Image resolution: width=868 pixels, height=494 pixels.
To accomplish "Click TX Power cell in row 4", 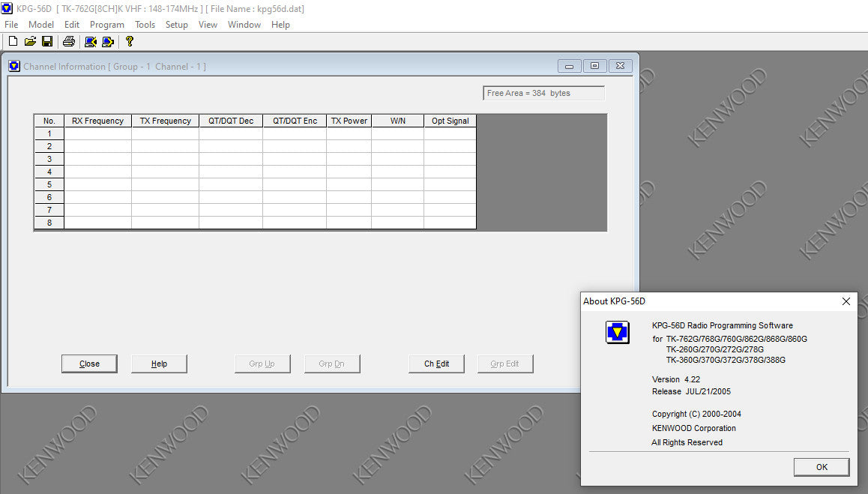I will tap(349, 172).
